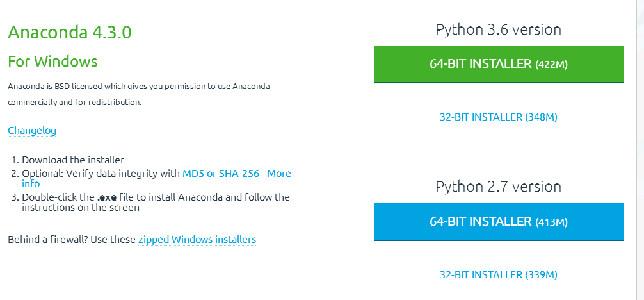Click the divider line between Python versions
The width and height of the screenshot is (644, 300).
(498, 163)
